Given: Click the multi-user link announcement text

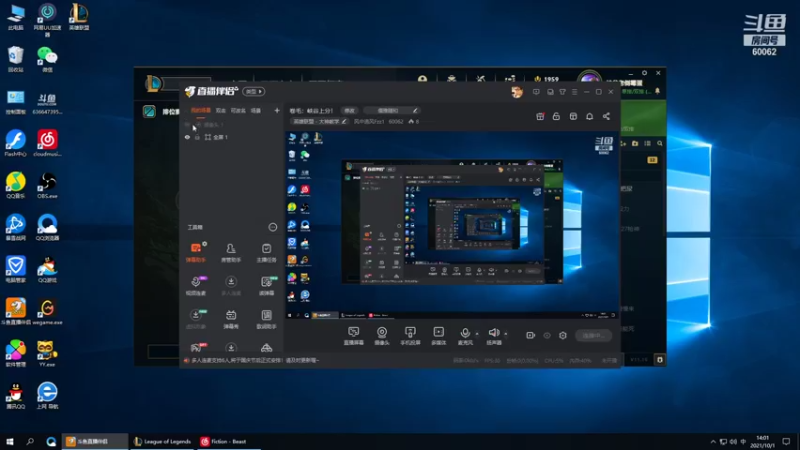Looking at the screenshot, I should pyautogui.click(x=255, y=360).
